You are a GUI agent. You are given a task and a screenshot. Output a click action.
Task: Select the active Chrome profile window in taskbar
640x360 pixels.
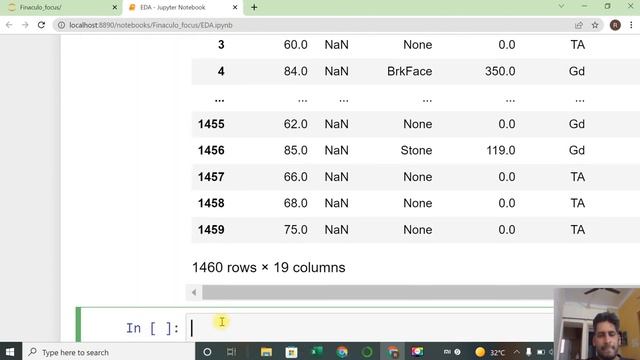click(x=392, y=352)
